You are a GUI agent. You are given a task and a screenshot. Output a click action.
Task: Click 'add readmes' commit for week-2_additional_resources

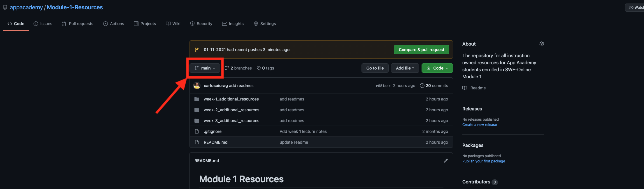click(292, 110)
